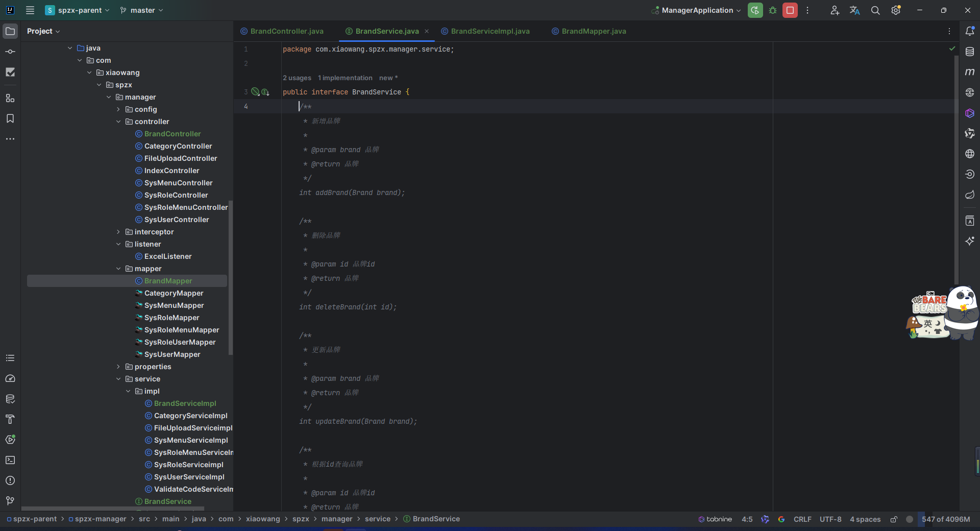Open the Bookmarks tool window
980x531 pixels.
[10, 118]
